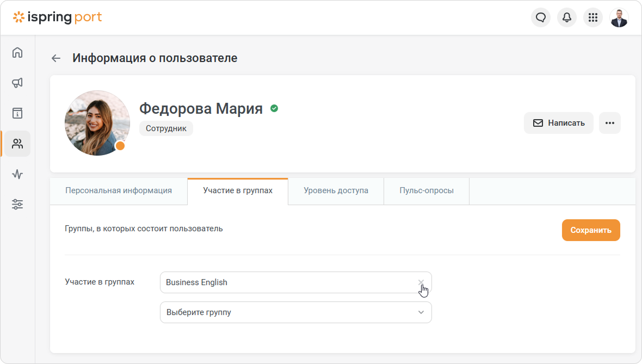Open the notifications bell
The width and height of the screenshot is (642, 364).
pyautogui.click(x=567, y=17)
